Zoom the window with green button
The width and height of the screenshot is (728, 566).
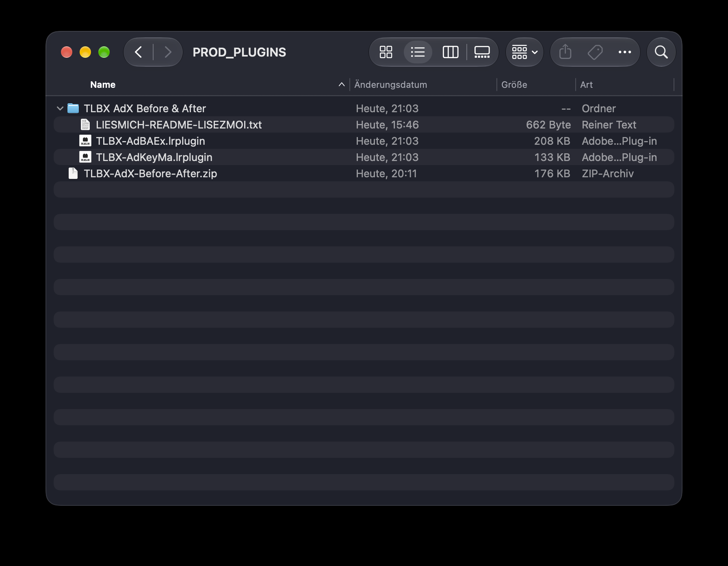[104, 52]
